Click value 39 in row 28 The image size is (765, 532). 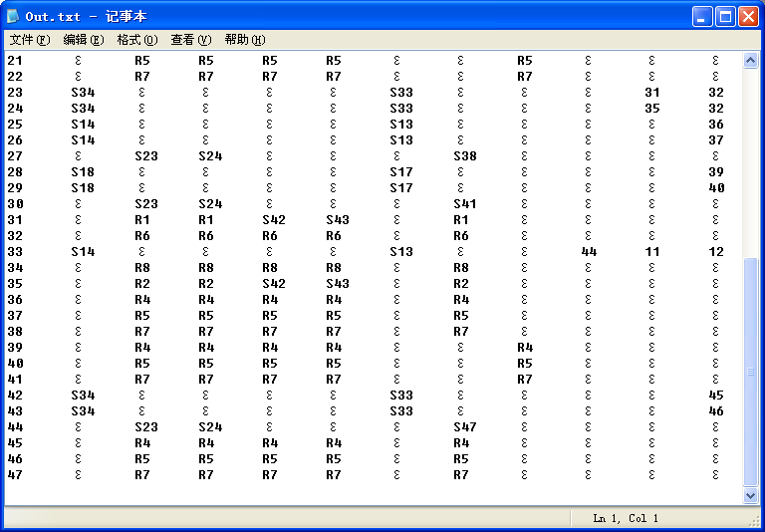[x=716, y=172]
